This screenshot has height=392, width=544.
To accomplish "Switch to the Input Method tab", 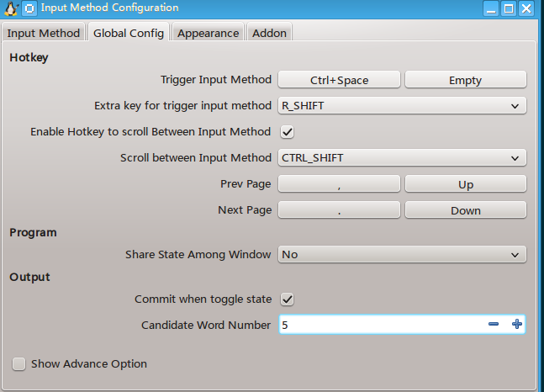I will [44, 33].
